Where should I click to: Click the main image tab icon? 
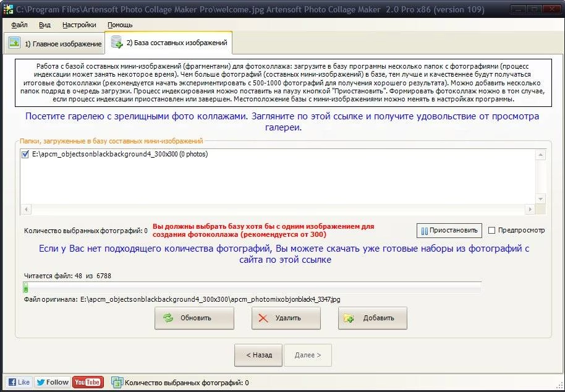[14, 43]
